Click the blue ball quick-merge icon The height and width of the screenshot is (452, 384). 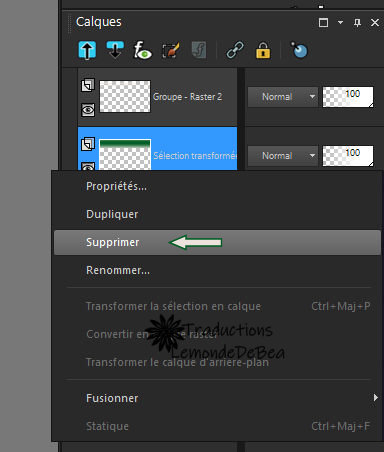click(x=299, y=50)
